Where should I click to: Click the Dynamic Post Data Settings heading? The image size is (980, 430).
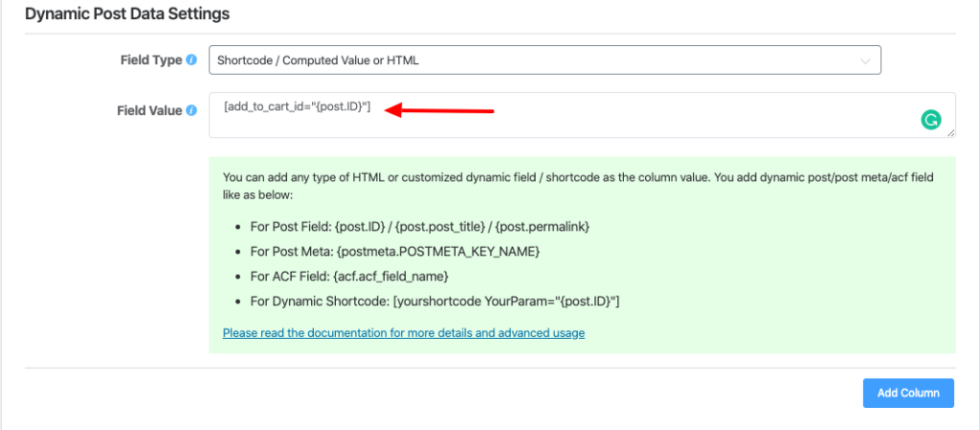[x=126, y=14]
